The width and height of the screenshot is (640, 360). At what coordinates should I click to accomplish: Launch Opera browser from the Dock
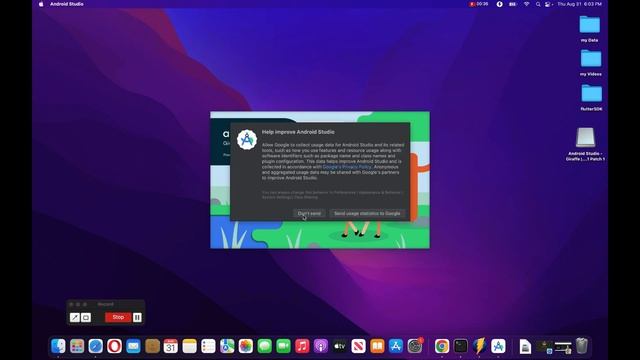[x=114, y=346]
